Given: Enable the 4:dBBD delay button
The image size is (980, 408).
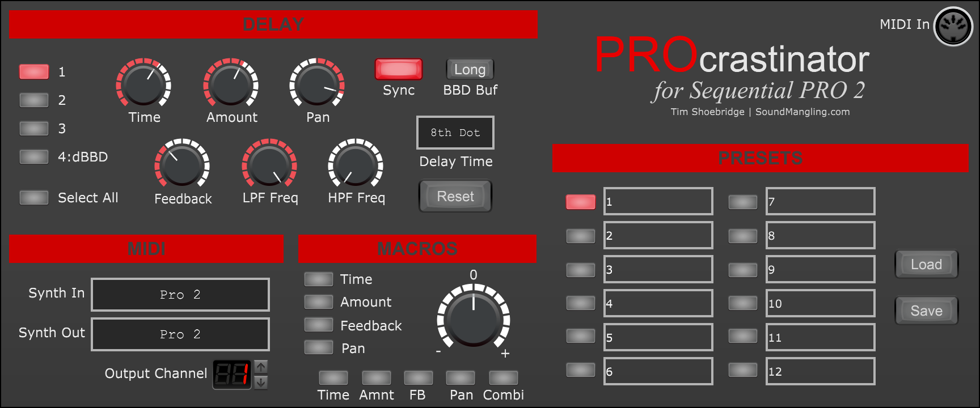Looking at the screenshot, I should click(34, 156).
